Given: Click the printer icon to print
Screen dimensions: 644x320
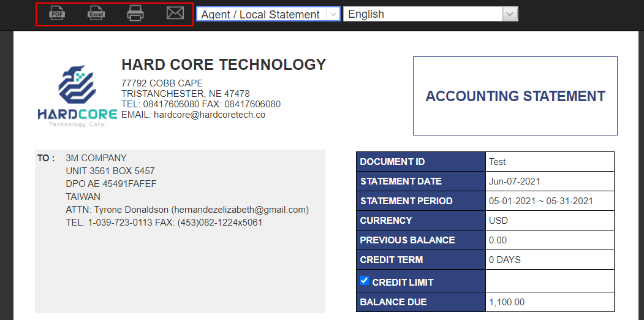Looking at the screenshot, I should point(135,13).
